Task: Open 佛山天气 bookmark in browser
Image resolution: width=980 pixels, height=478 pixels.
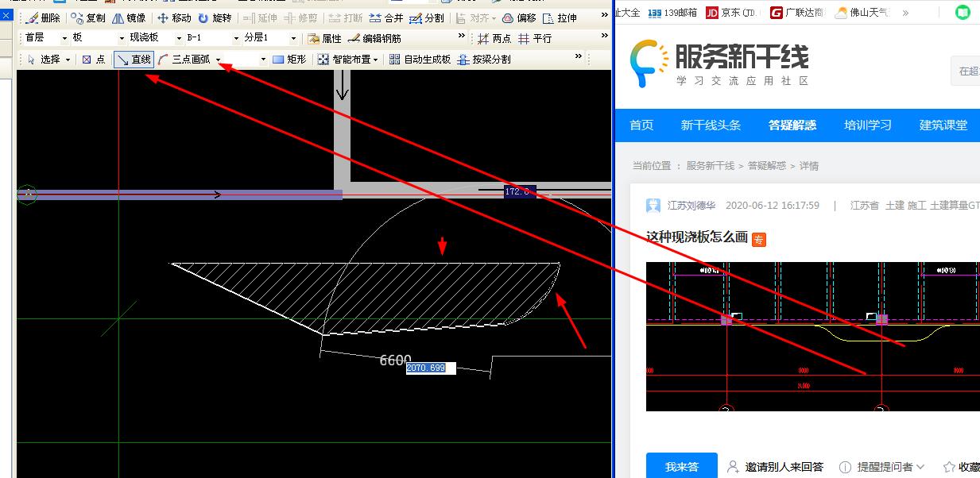Action: click(x=862, y=13)
